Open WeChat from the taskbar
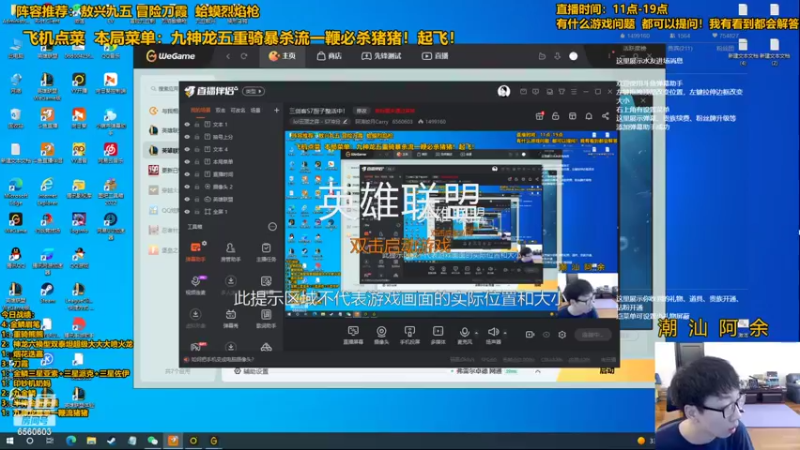Screen dimensions: 800x450 pos(153,441)
